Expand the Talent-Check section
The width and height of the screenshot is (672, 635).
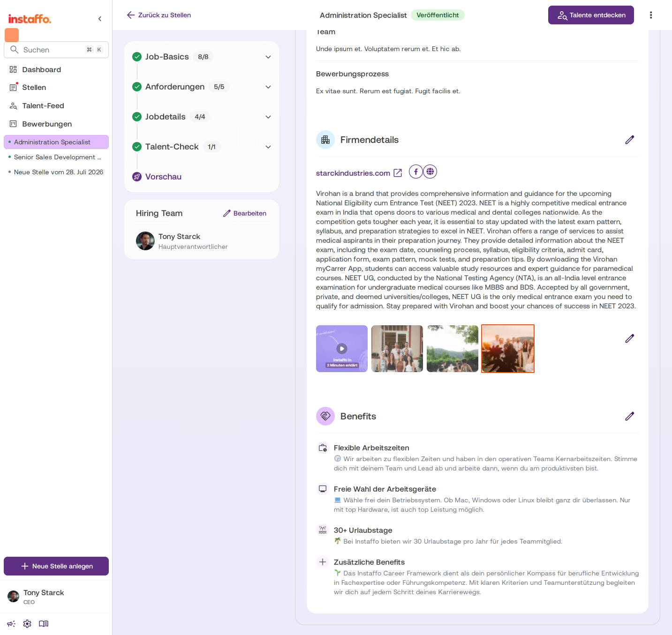pos(268,147)
